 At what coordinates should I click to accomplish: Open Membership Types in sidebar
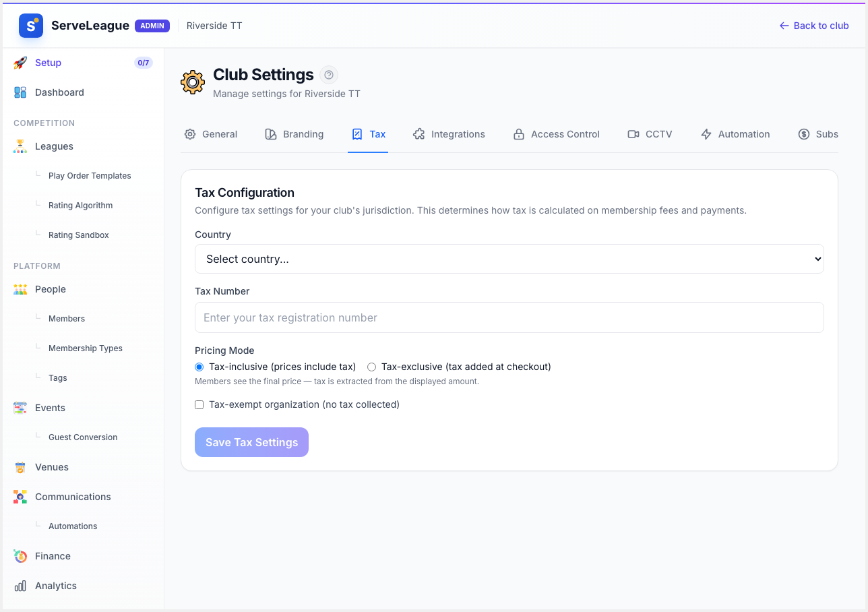click(x=86, y=348)
